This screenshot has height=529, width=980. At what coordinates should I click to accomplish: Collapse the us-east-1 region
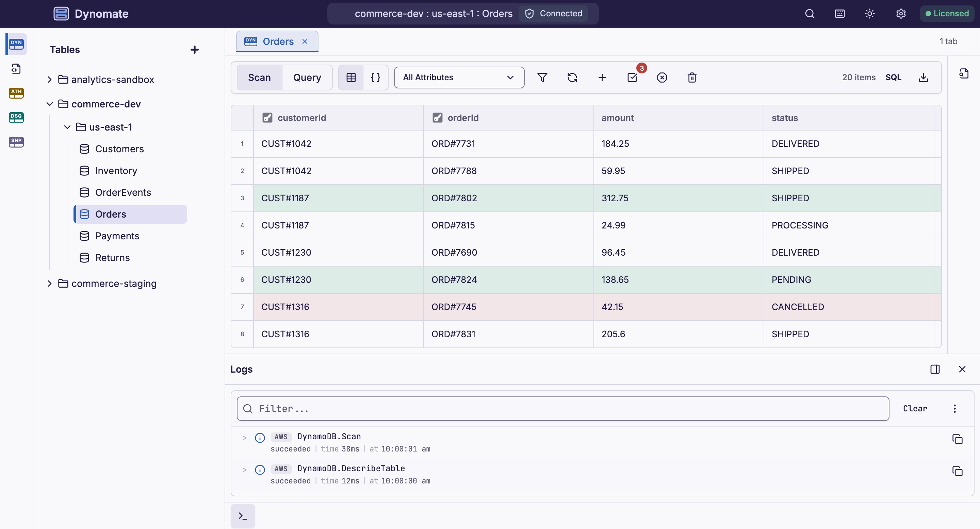[67, 127]
